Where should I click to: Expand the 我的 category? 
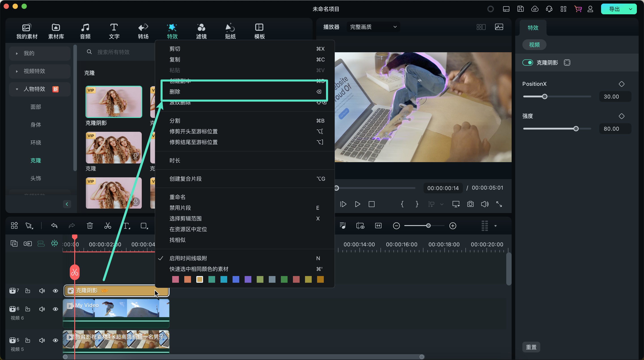pyautogui.click(x=17, y=53)
